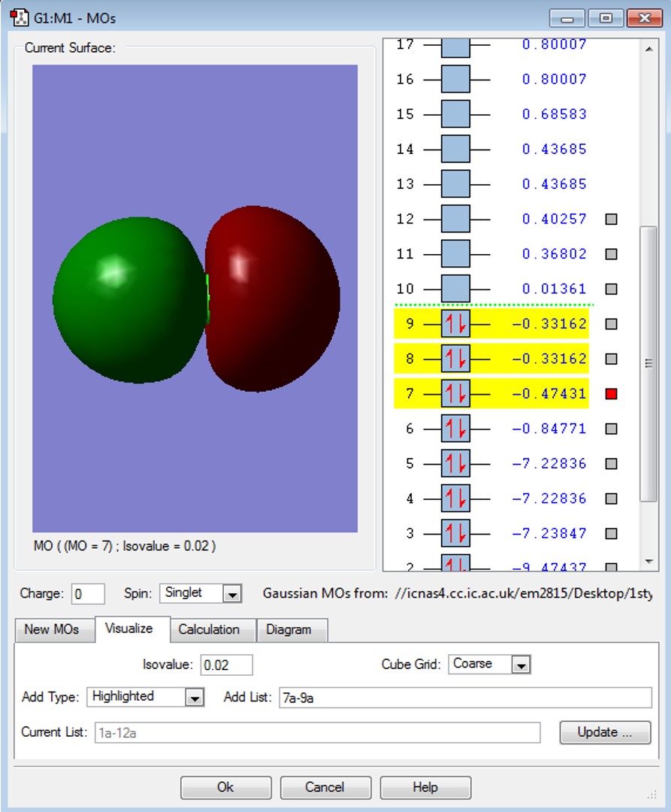Click the Current List field showing 1a-12a

coord(317,733)
